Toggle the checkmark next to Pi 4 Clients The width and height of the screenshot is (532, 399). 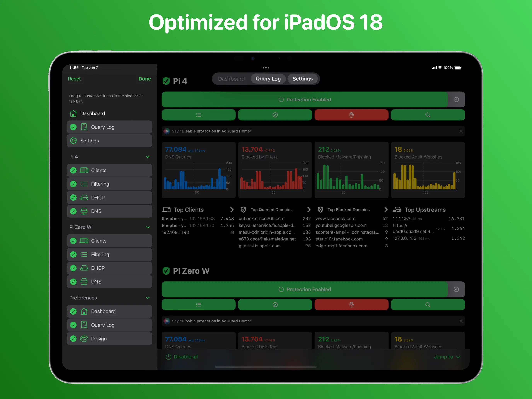click(73, 170)
